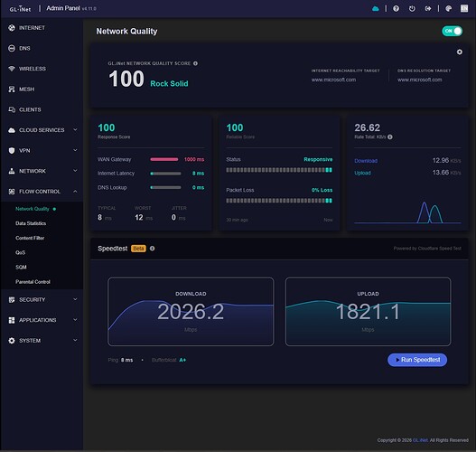Click the GL.iNet copyright link

420,440
